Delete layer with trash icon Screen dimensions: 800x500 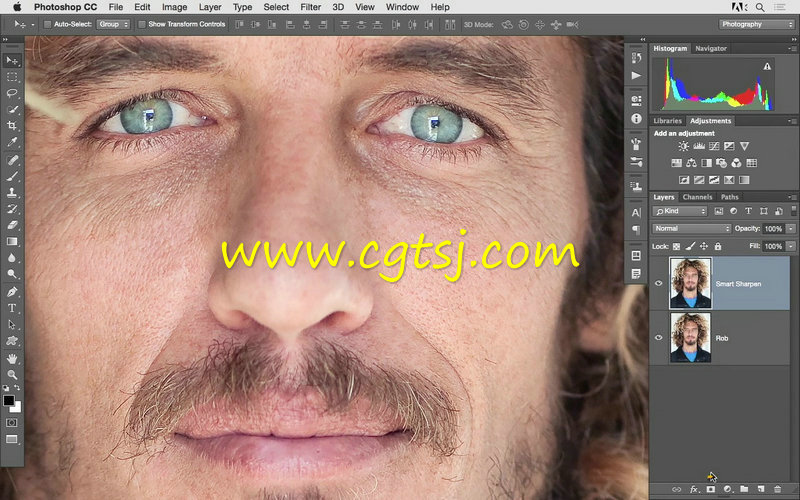[778, 489]
